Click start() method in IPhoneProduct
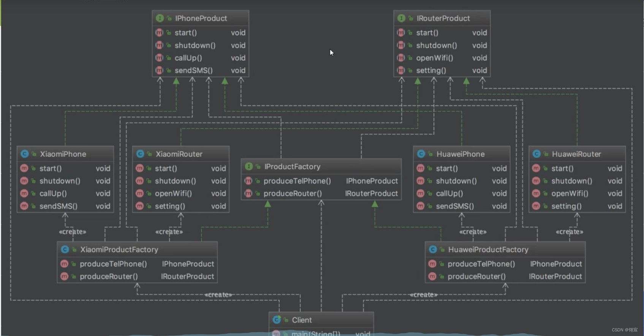 click(185, 33)
